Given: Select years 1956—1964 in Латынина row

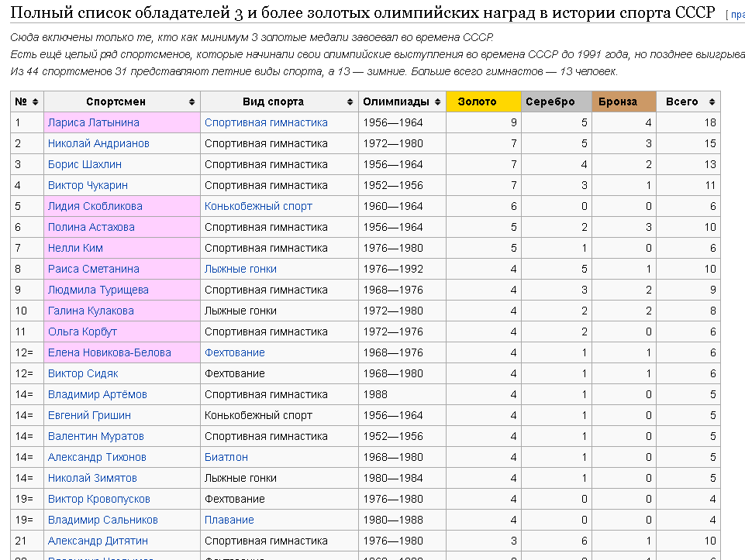Looking at the screenshot, I should coord(393,122).
